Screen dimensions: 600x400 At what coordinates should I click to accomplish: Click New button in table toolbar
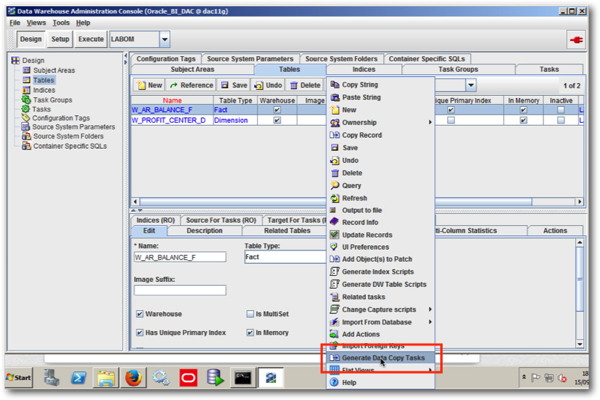click(x=150, y=85)
